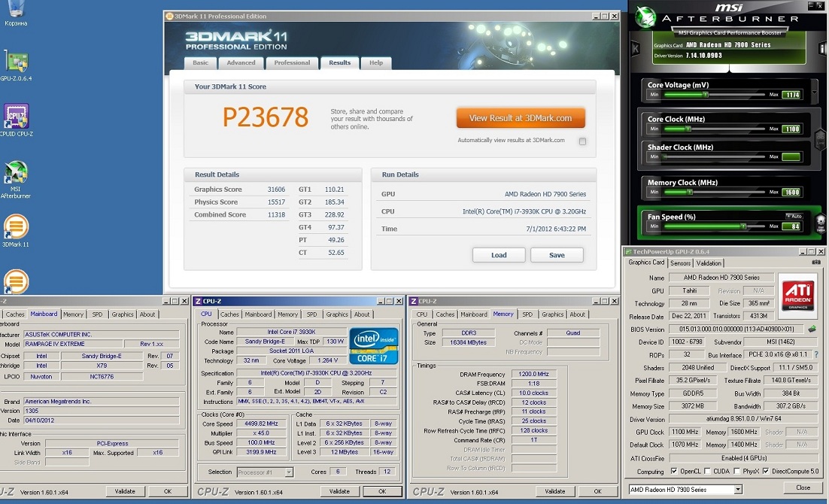Click the RAMPAGE IV EXTREME model field

[73, 344]
